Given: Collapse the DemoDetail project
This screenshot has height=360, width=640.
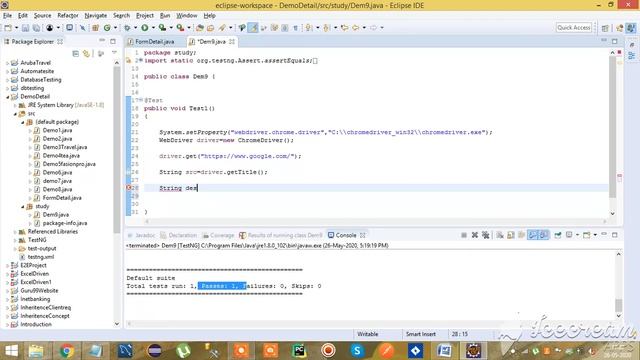Looking at the screenshot, I should (8, 97).
